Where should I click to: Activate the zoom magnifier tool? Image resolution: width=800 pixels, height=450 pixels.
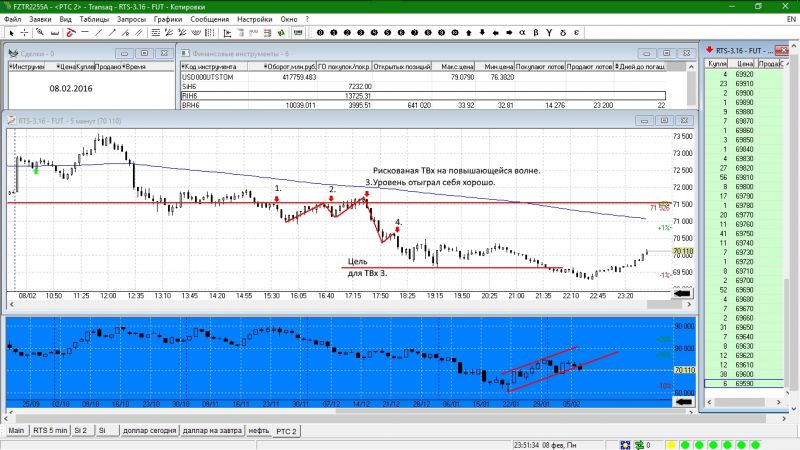pyautogui.click(x=40, y=33)
